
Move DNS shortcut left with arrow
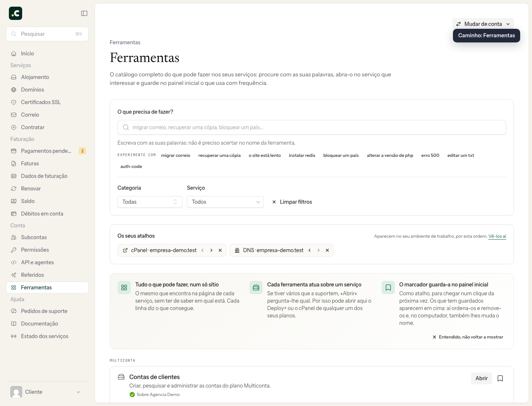pos(310,250)
